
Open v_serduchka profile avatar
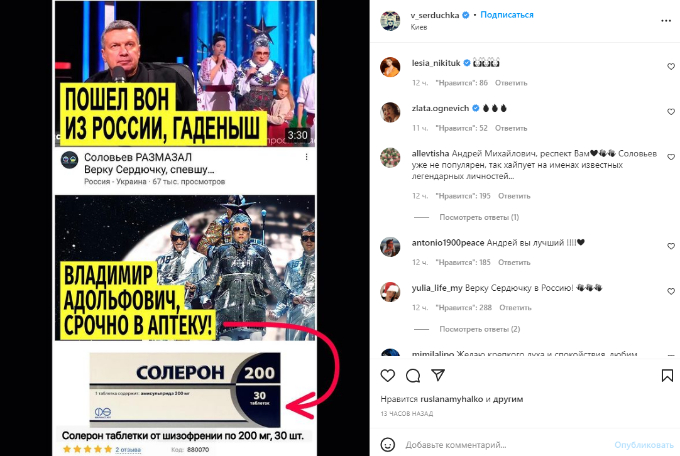(390, 20)
